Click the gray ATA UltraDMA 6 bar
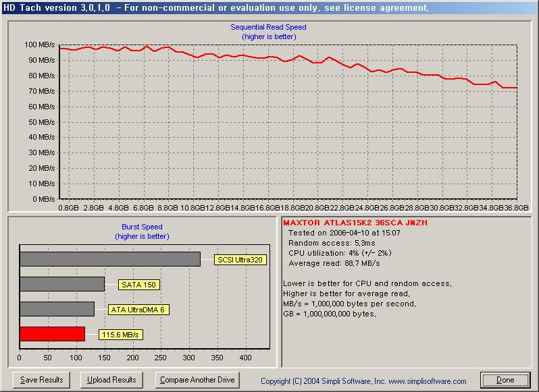 click(x=57, y=309)
